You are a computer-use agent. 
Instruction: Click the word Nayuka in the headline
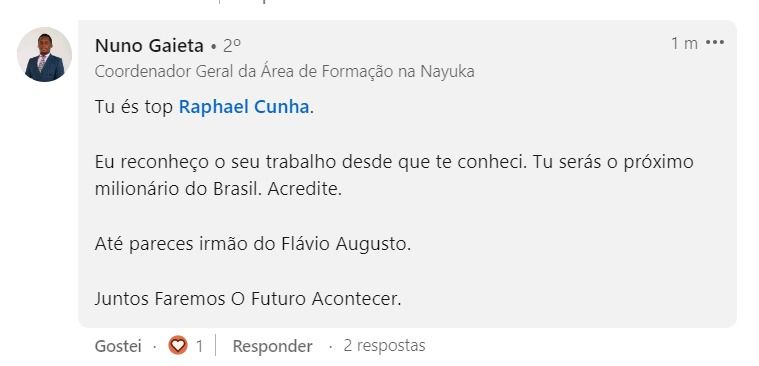447,72
